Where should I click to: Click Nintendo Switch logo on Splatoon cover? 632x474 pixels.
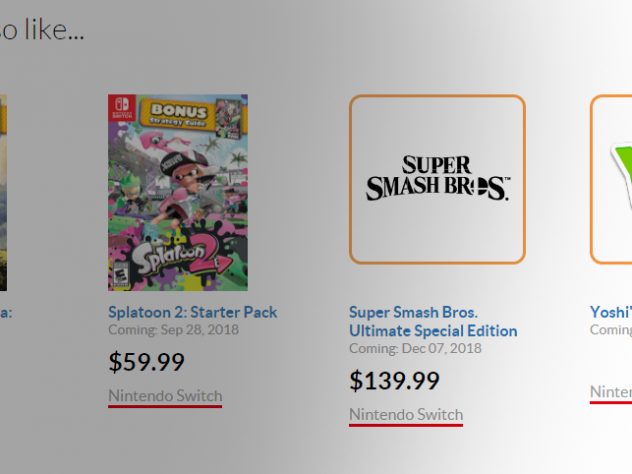pyautogui.click(x=122, y=107)
